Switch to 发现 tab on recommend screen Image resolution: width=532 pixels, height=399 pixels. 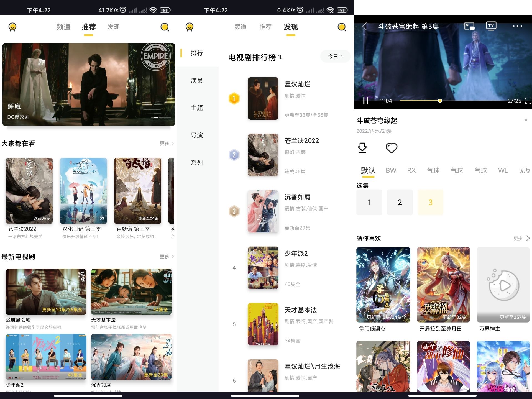(x=114, y=27)
